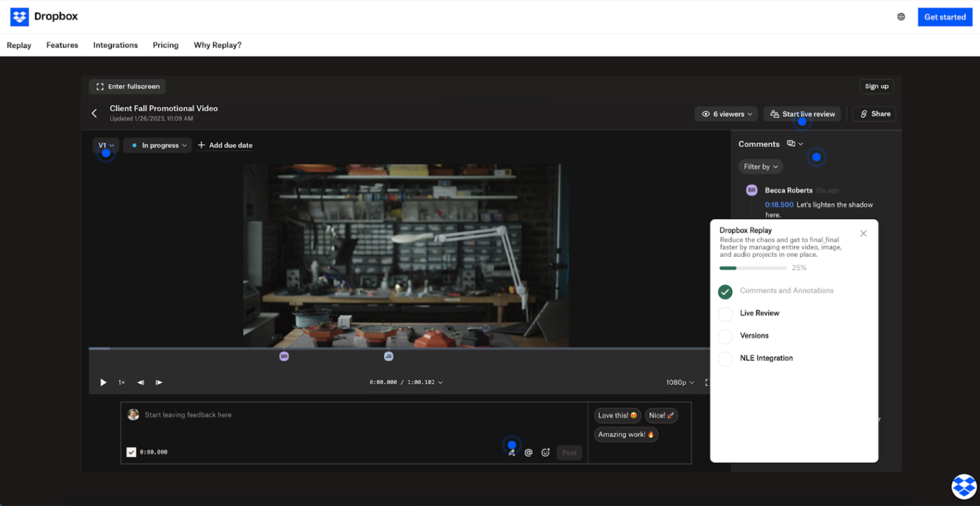Click the Sign up button
The width and height of the screenshot is (980, 506).
pyautogui.click(x=877, y=86)
